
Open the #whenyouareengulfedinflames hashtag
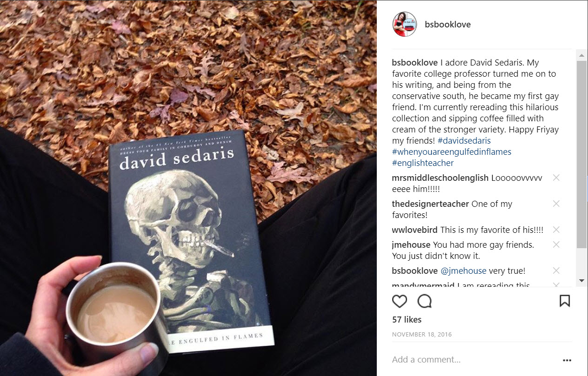[452, 152]
